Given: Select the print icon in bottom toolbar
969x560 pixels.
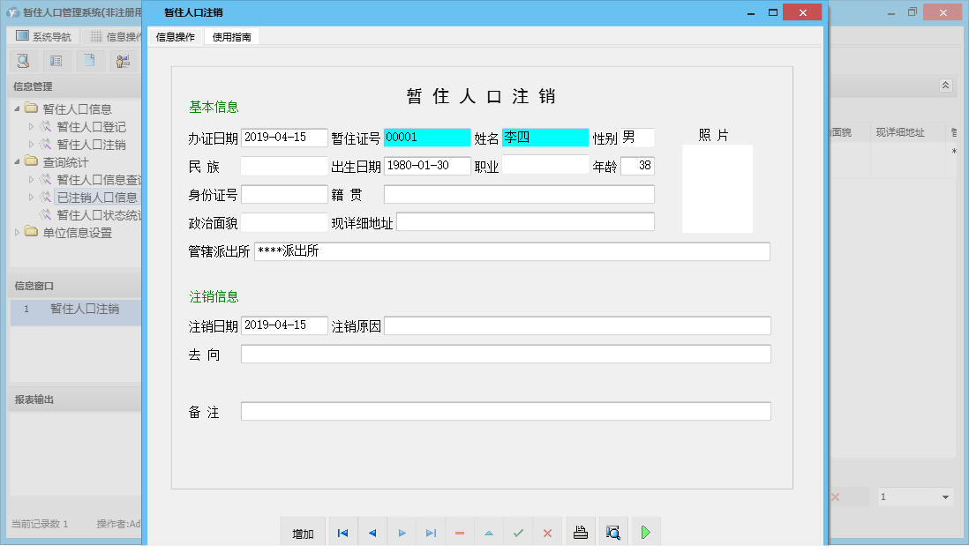Looking at the screenshot, I should click(x=581, y=531).
